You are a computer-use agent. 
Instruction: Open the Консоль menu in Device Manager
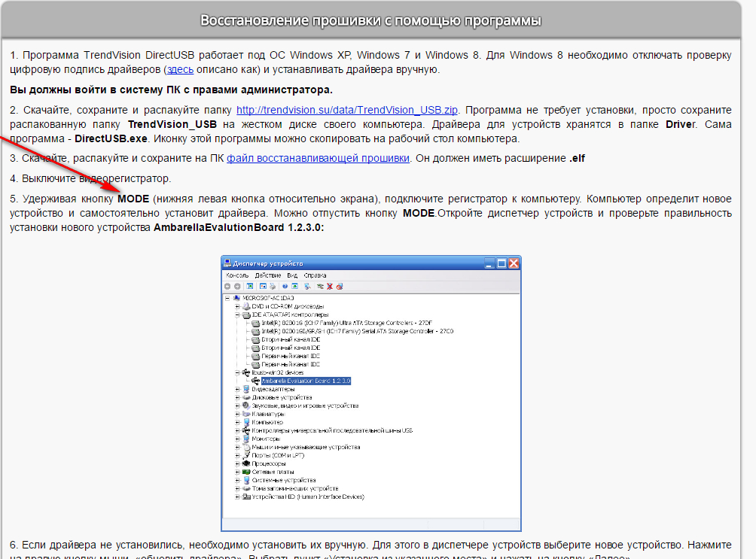point(237,276)
